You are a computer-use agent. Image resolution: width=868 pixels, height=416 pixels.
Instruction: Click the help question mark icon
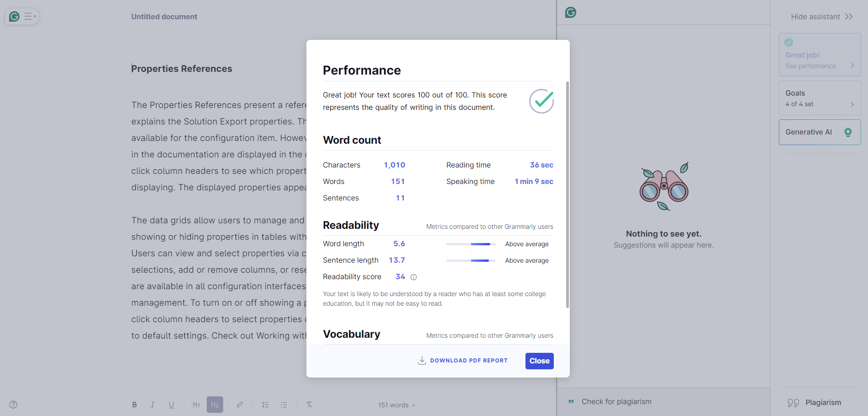[x=13, y=405]
